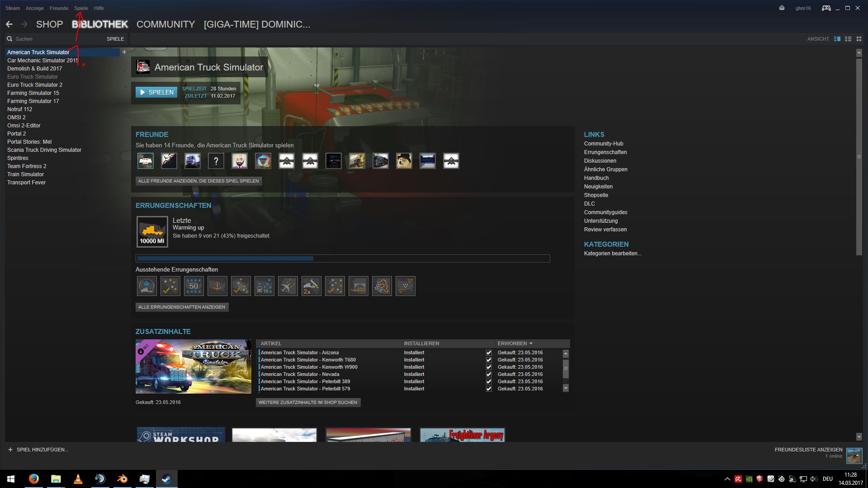The width and height of the screenshot is (868, 488).
Task: Open the Spiele menu in the menu bar
Action: click(81, 8)
